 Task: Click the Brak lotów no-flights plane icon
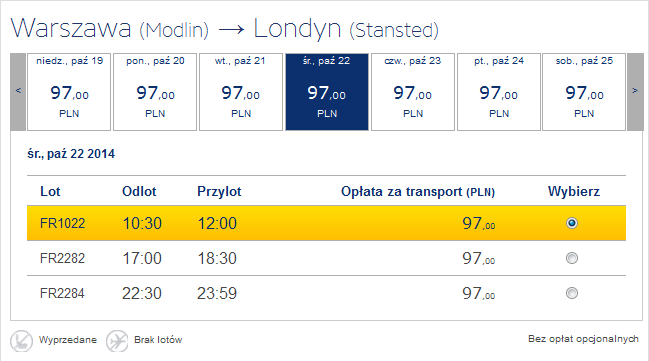pyautogui.click(x=117, y=341)
